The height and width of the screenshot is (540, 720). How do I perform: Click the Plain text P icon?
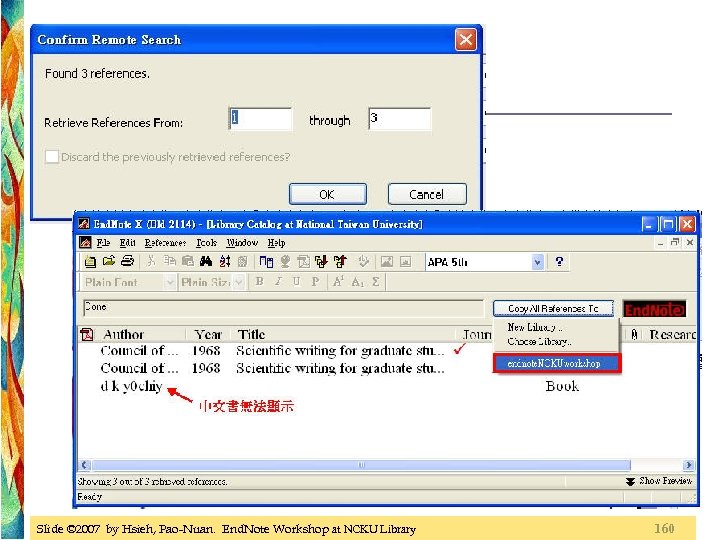(x=315, y=281)
